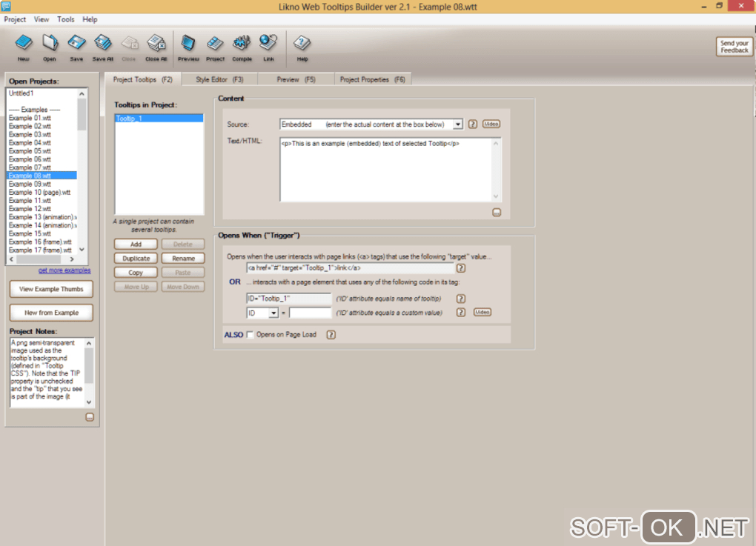Viewport: 756px width, 546px height.
Task: Click the ID="Tooltip_1" code field
Action: pyautogui.click(x=288, y=299)
